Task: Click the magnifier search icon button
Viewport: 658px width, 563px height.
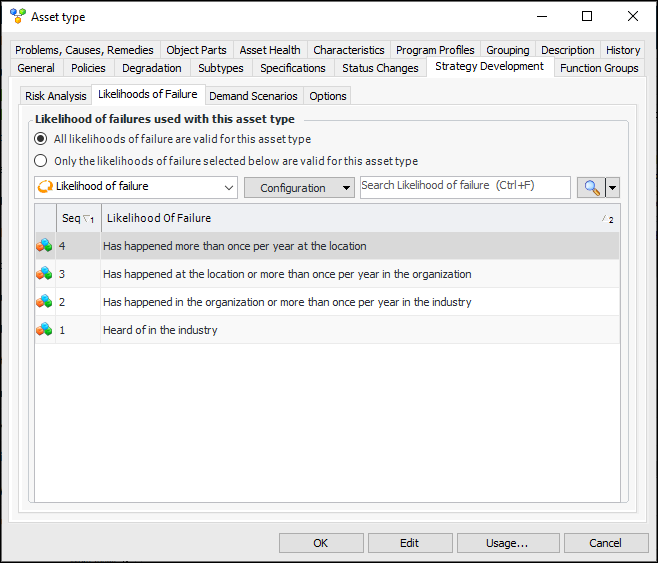Action: [x=590, y=188]
